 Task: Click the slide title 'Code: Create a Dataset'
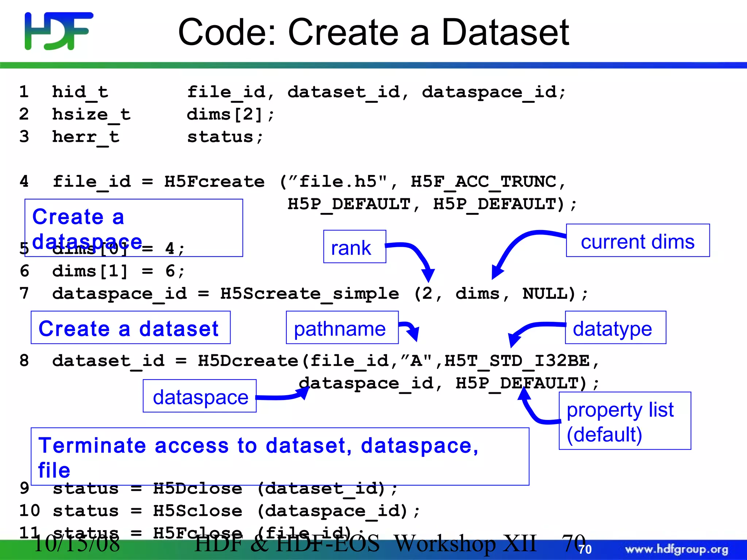pyautogui.click(x=373, y=32)
